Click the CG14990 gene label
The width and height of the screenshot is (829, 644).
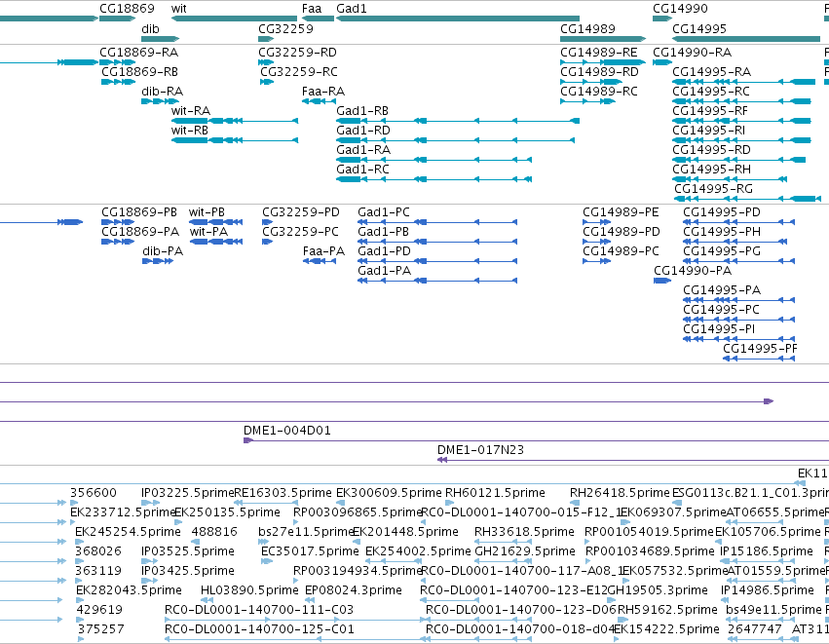point(680,9)
